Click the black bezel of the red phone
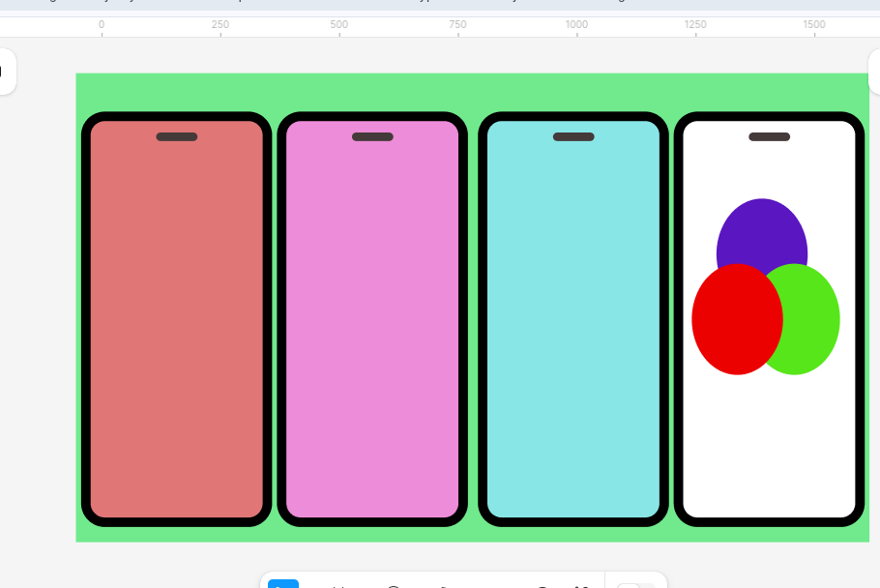The width and height of the screenshot is (880, 588). point(86,319)
